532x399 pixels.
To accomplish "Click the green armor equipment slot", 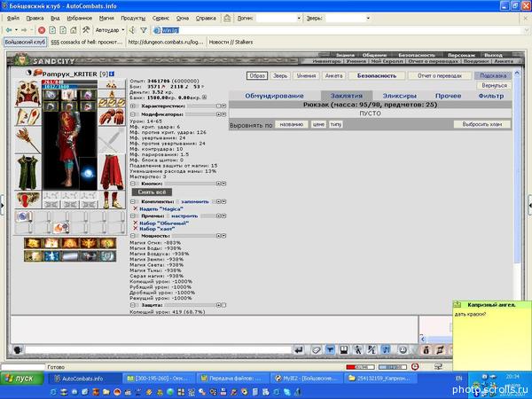I will [27, 172].
